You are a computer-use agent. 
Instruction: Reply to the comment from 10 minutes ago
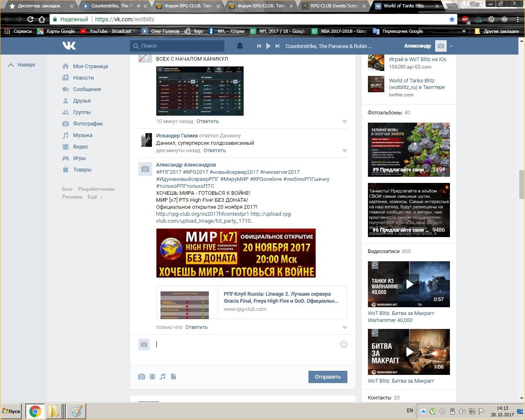tap(208, 121)
